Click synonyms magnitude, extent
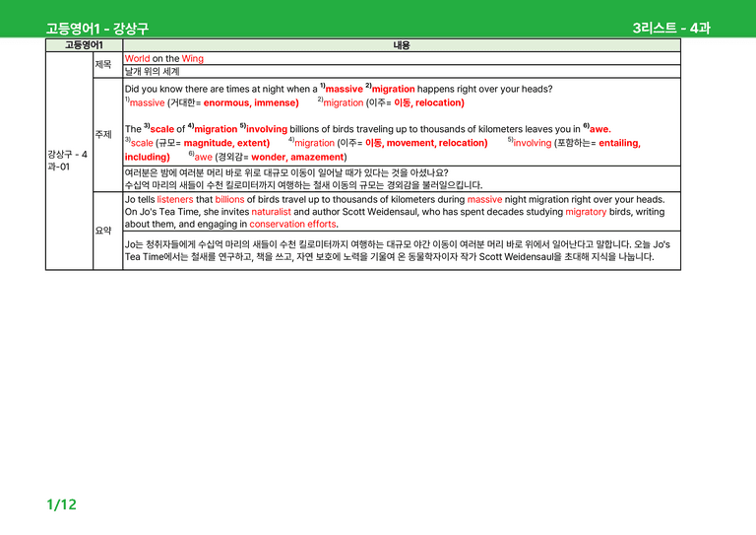The height and width of the screenshot is (535, 756). [x=226, y=143]
